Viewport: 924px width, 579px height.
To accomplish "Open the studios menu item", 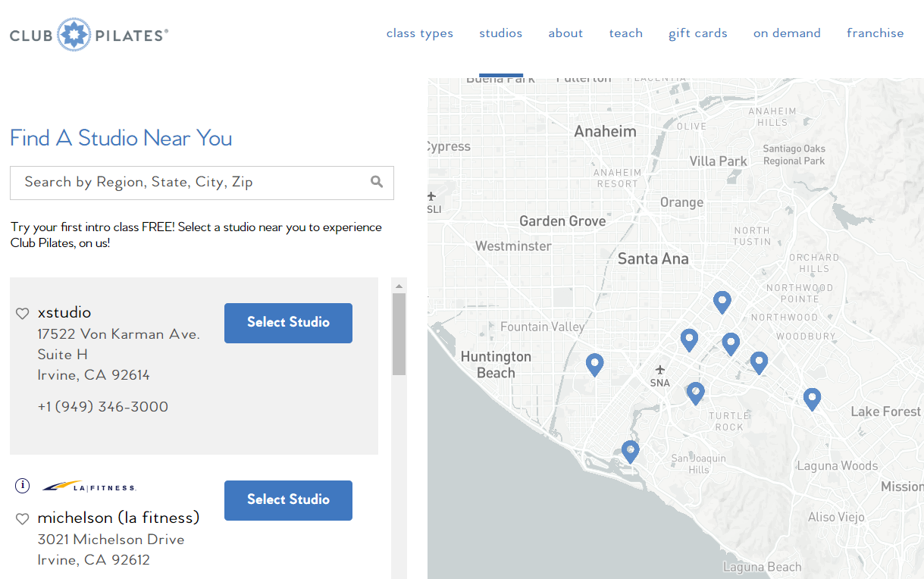I will click(x=501, y=33).
